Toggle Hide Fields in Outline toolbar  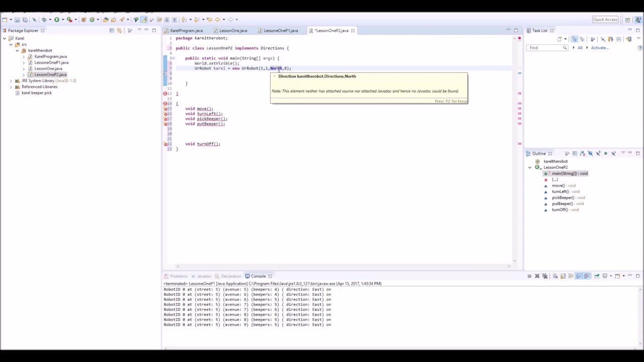pyautogui.click(x=590, y=153)
